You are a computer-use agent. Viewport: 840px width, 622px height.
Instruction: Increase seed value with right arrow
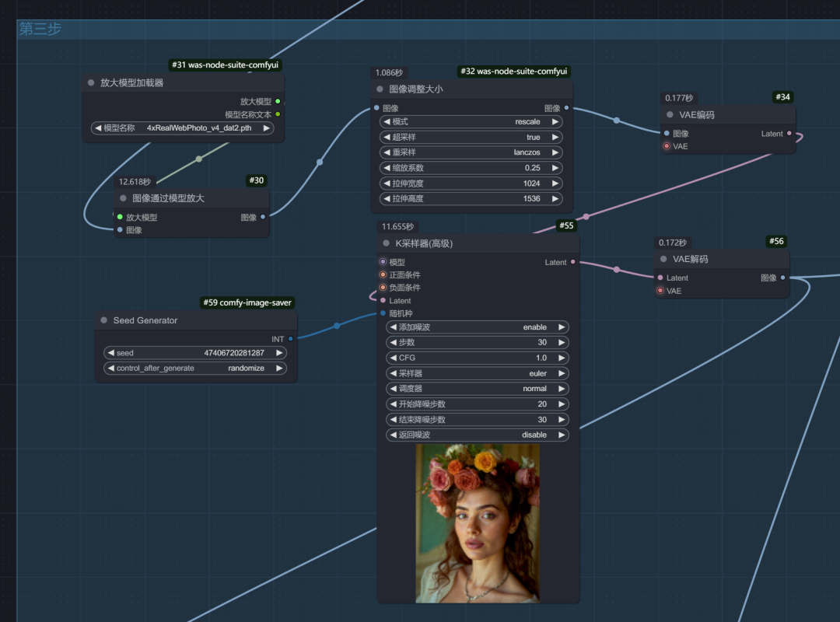[279, 352]
